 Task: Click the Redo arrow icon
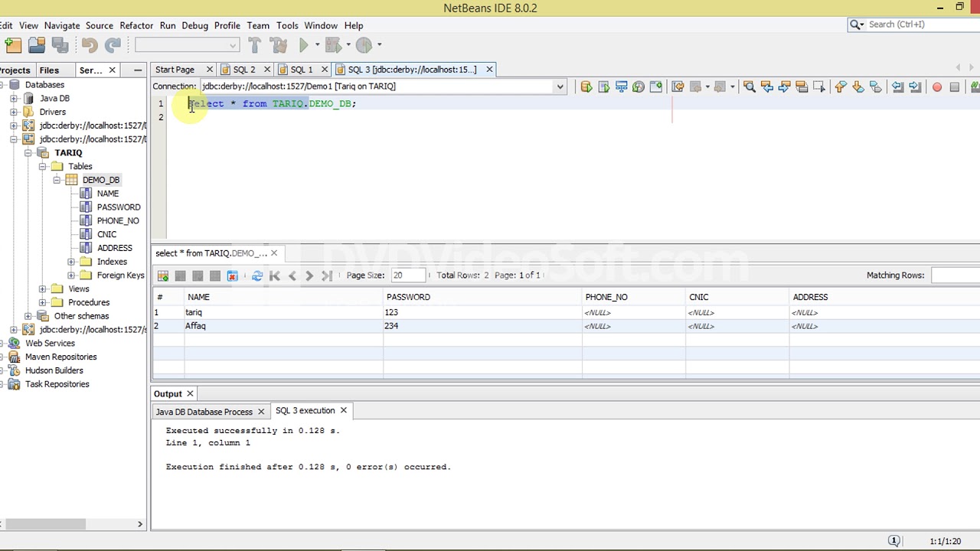(x=113, y=45)
